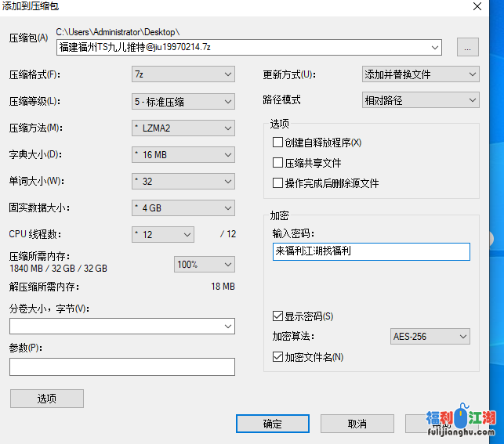The width and height of the screenshot is (504, 444).
Task: Expand the 固实数据大小 4 GB dropdown
Action: tap(183, 208)
